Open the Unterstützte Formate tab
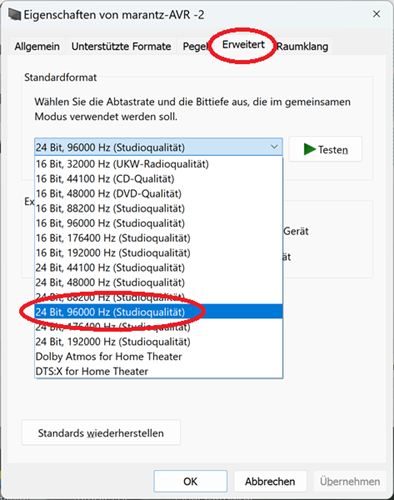The image size is (394, 500). coord(121,46)
